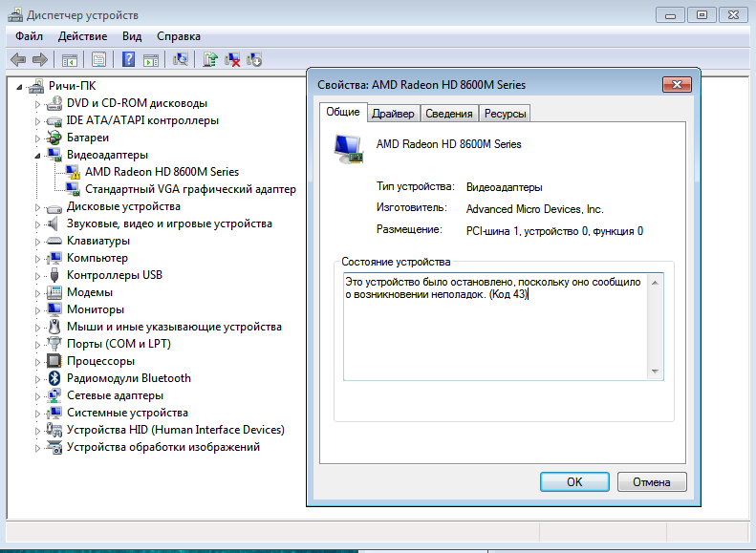Screen dimensions: 756x553
Task: Toggle the action pane toolbar icon
Action: pyautogui.click(x=151, y=60)
